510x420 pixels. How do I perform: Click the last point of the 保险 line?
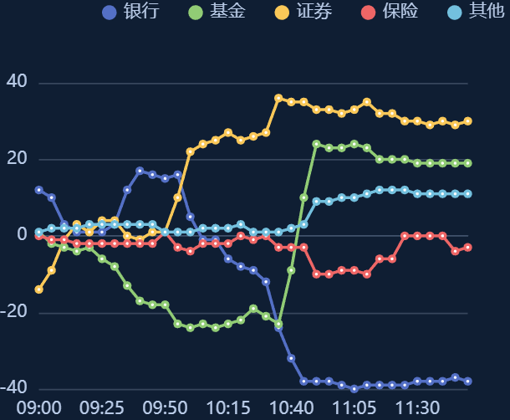(x=468, y=248)
